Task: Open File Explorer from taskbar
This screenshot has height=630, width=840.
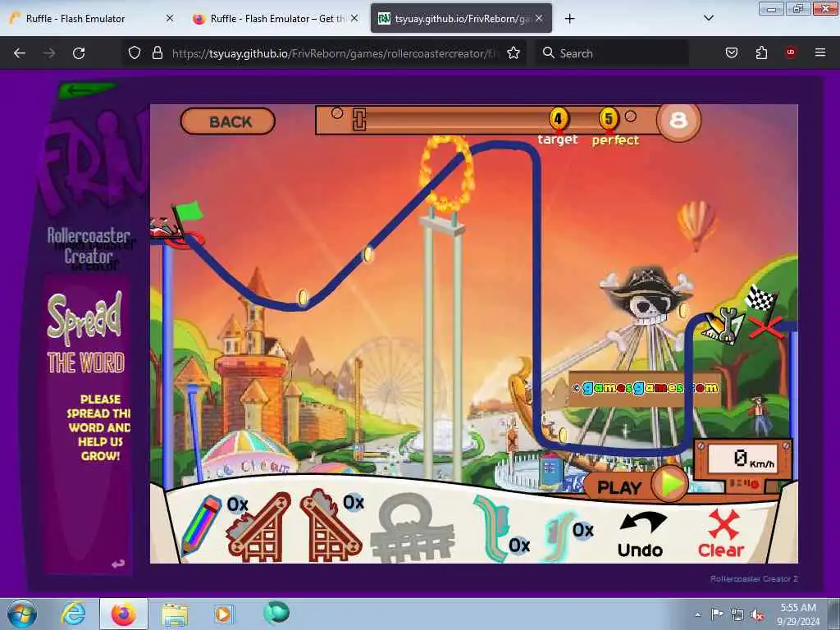Action: click(x=175, y=614)
